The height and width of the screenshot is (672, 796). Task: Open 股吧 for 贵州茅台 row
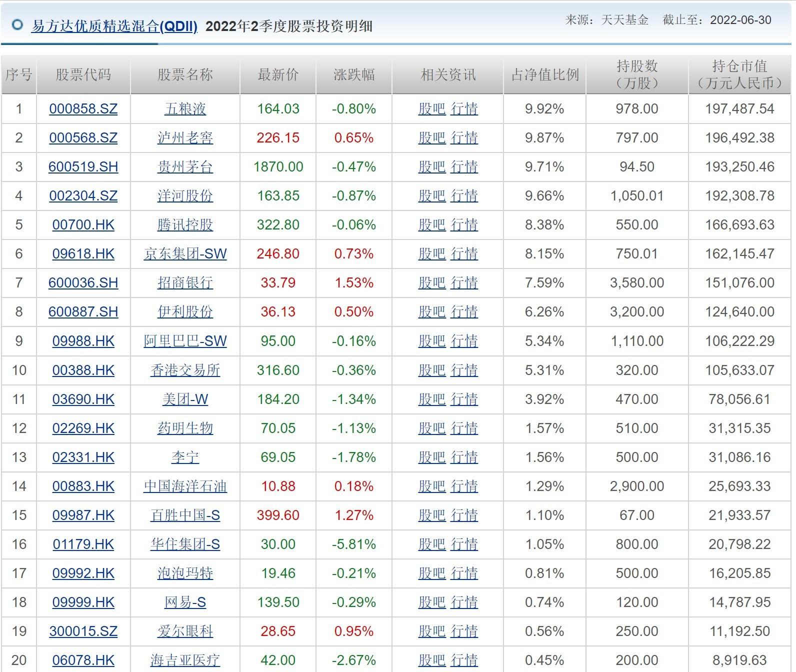click(432, 166)
